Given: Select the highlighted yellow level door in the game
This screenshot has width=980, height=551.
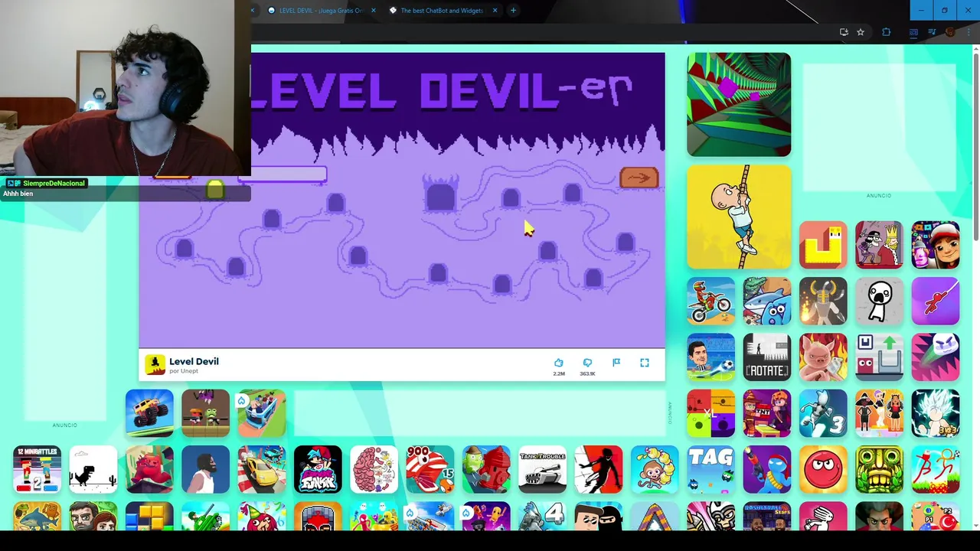Looking at the screenshot, I should (x=215, y=190).
